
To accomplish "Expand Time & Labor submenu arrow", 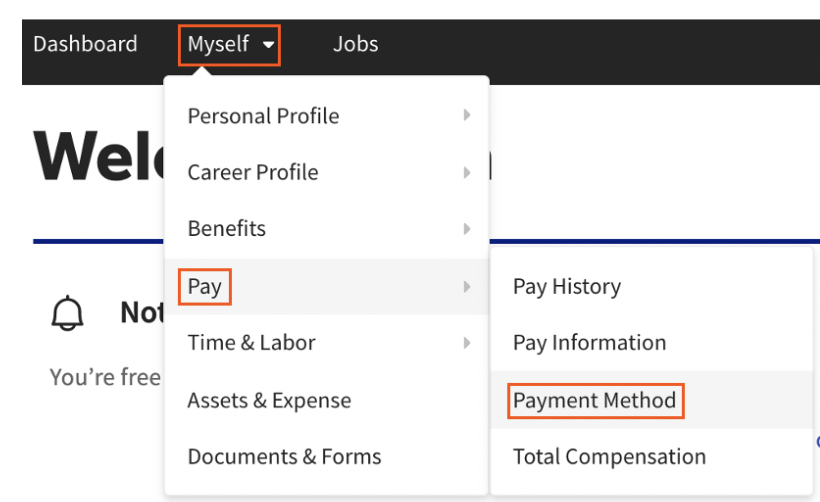I will point(466,343).
